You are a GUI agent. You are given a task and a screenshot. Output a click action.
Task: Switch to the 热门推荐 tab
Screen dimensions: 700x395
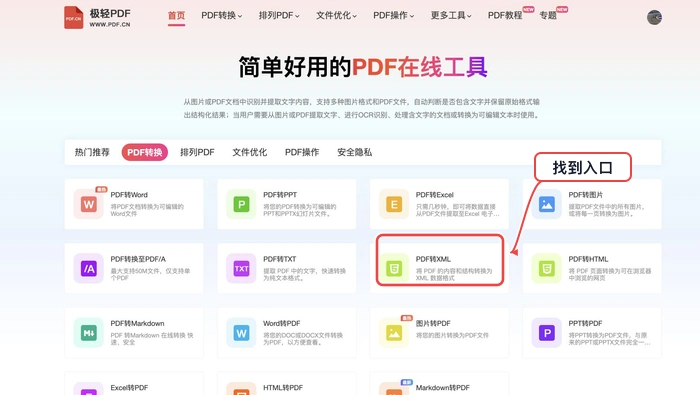(x=92, y=152)
